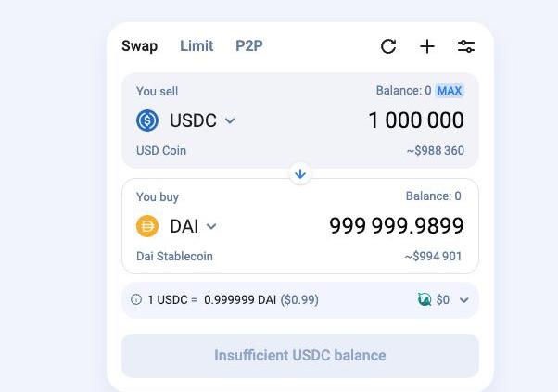The height and width of the screenshot is (392, 558).
Task: Expand the swap fee details chevron
Action: (x=464, y=300)
